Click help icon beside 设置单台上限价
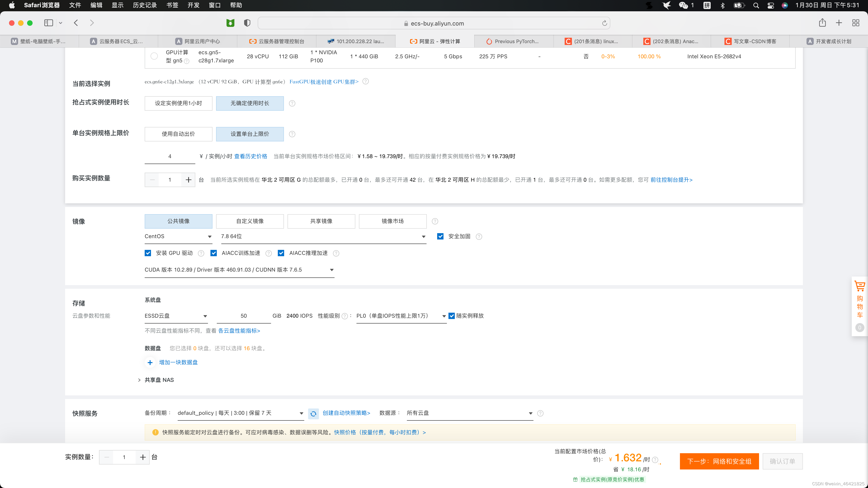The width and height of the screenshot is (868, 488). (x=292, y=134)
